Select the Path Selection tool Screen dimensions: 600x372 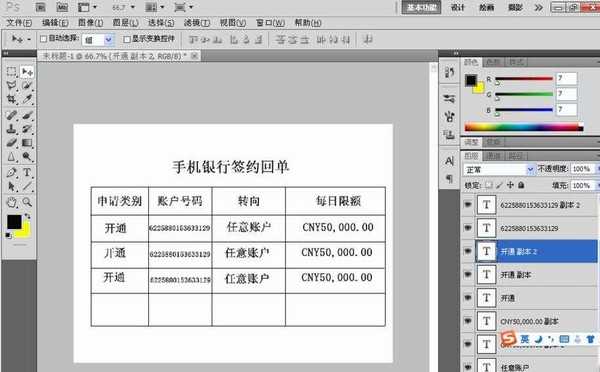point(11,187)
